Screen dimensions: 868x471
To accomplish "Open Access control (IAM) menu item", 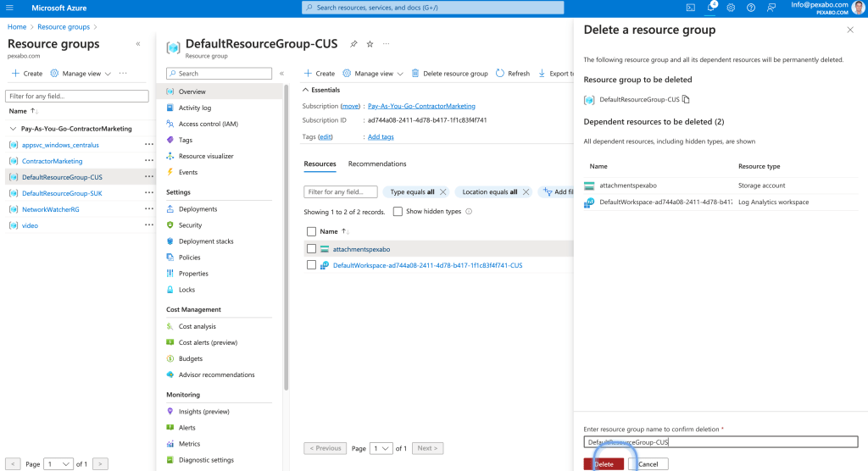I will [209, 124].
